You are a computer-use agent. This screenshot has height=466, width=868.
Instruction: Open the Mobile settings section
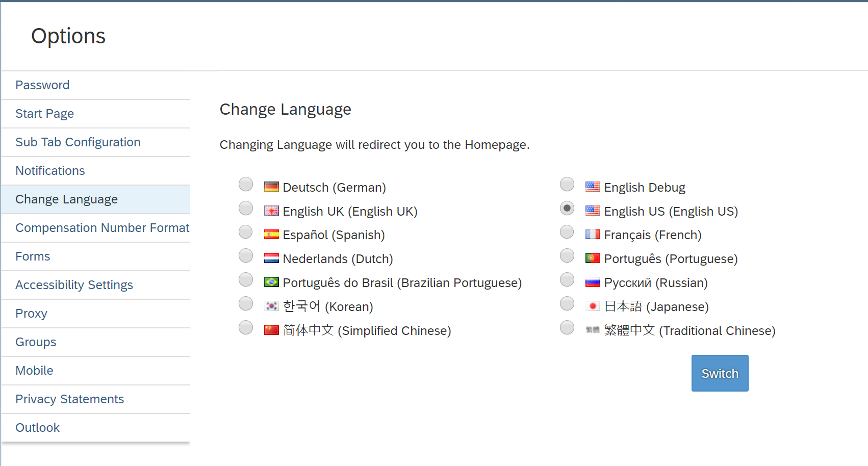point(95,371)
